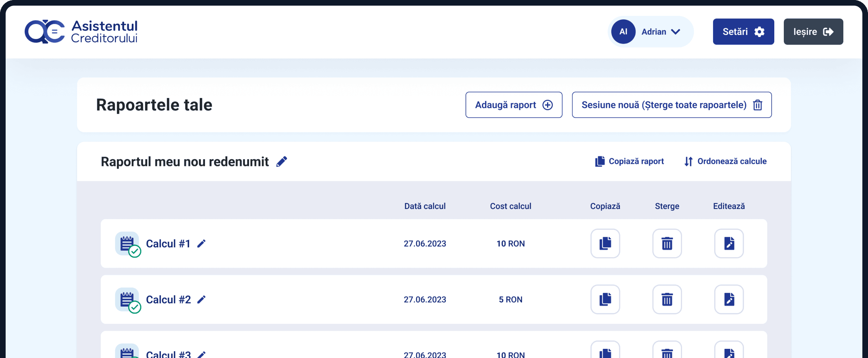Image resolution: width=868 pixels, height=358 pixels.
Task: Sort calculations with Ordonează calcule
Action: (x=725, y=161)
